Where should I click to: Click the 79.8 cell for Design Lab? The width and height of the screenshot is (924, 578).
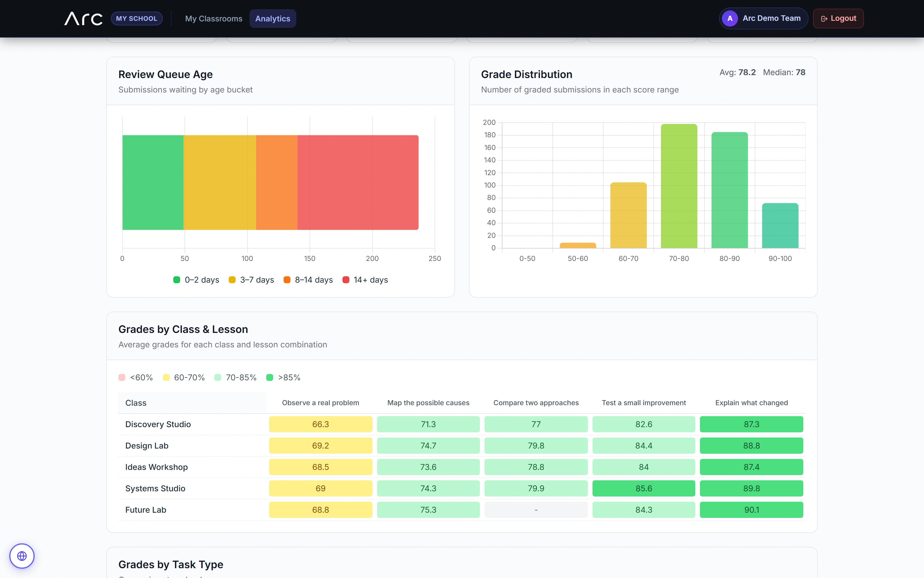coord(536,446)
